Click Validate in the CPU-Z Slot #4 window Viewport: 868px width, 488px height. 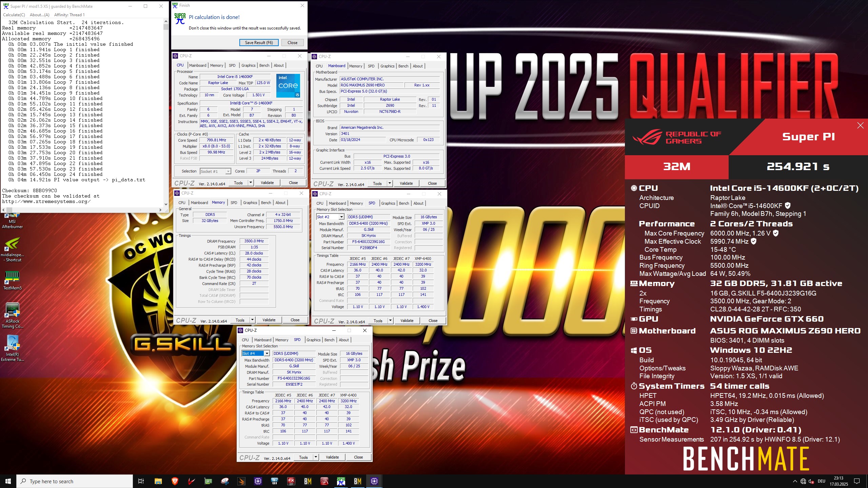pyautogui.click(x=332, y=457)
